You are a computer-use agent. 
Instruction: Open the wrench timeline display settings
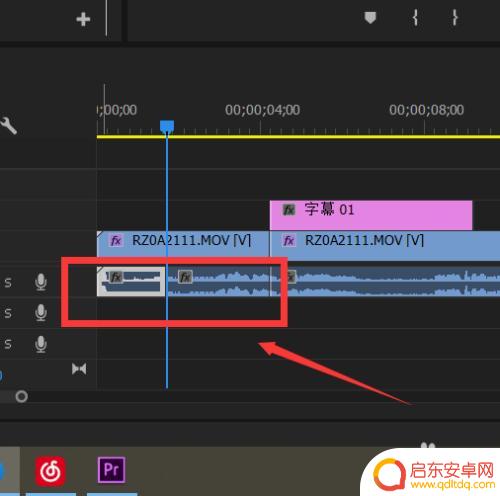(x=9, y=126)
